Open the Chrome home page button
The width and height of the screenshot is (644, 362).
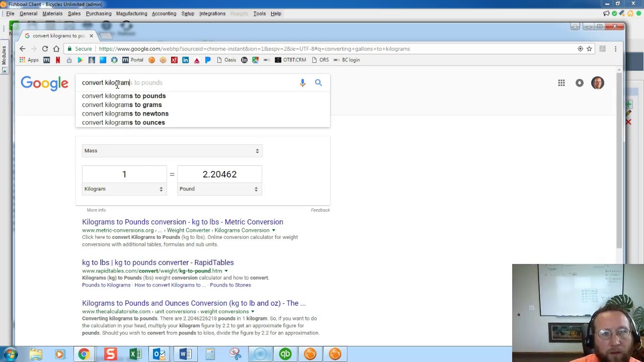(x=56, y=49)
